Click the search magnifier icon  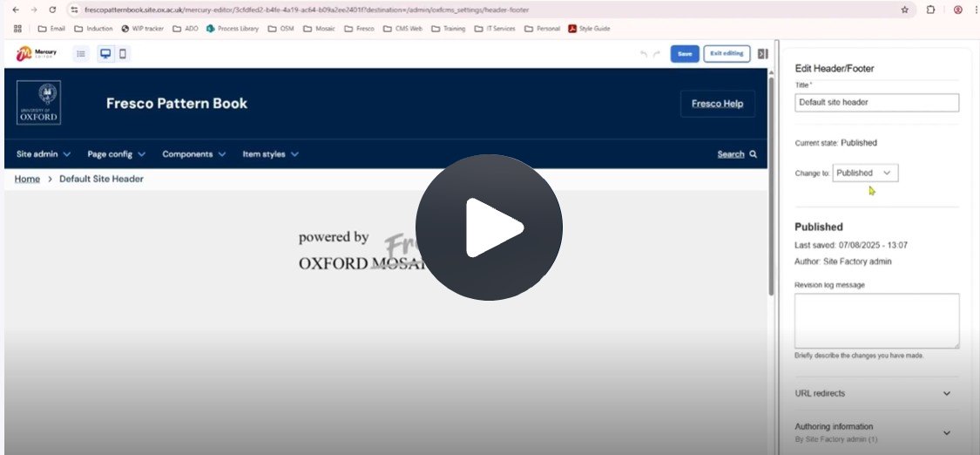click(754, 154)
